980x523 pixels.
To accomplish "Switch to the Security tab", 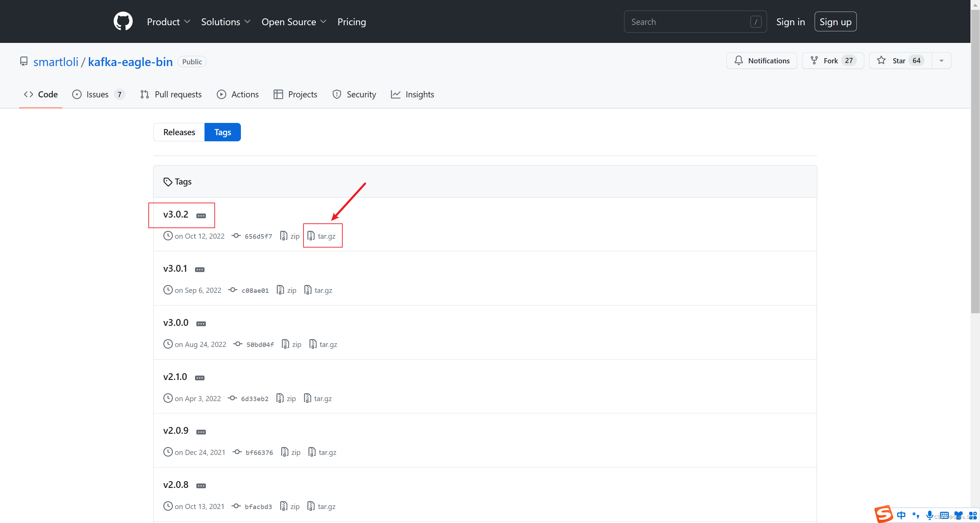I will (x=354, y=94).
